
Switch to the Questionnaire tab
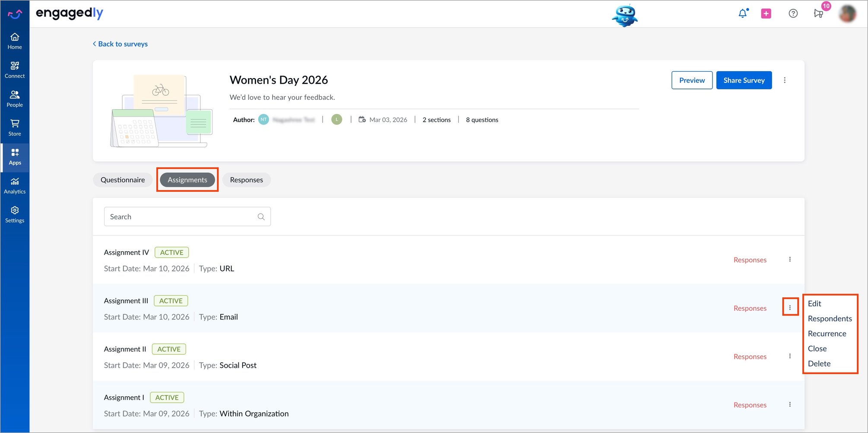123,180
